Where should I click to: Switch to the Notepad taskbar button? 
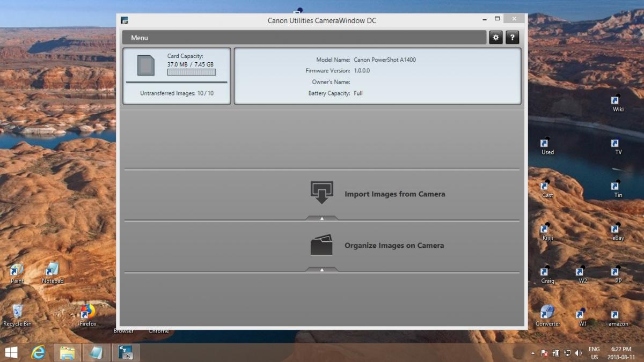click(x=96, y=352)
